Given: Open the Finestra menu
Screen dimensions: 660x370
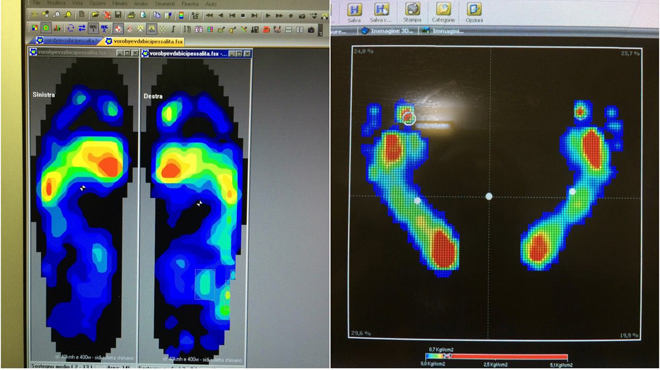Looking at the screenshot, I should click(190, 4).
